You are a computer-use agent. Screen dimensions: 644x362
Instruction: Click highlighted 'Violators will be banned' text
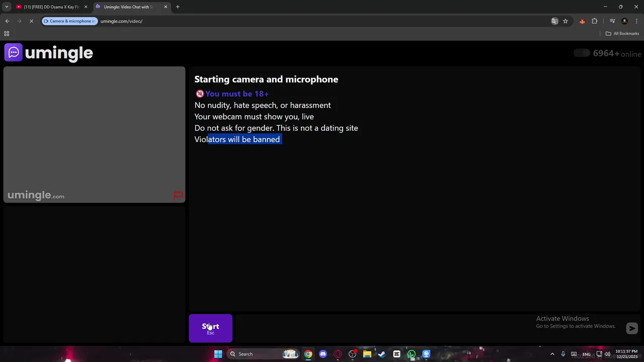(237, 139)
